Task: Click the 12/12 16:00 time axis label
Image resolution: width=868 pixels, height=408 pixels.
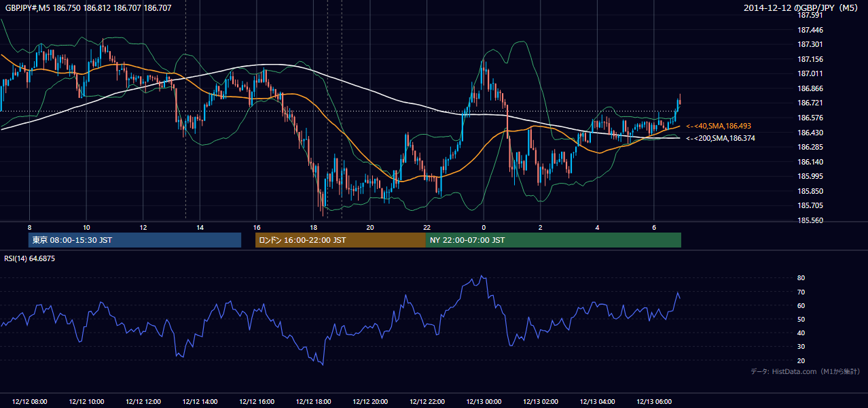Action: 257,402
